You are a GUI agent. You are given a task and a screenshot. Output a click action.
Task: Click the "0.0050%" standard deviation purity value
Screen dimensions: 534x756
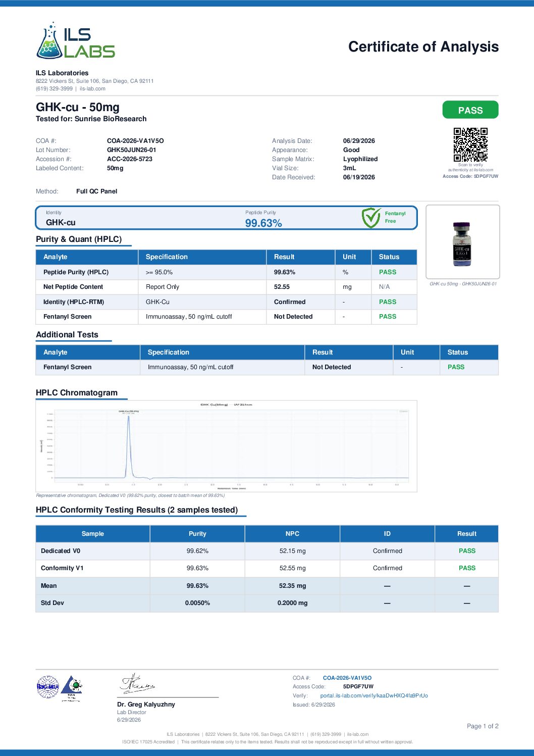pyautogui.click(x=197, y=603)
